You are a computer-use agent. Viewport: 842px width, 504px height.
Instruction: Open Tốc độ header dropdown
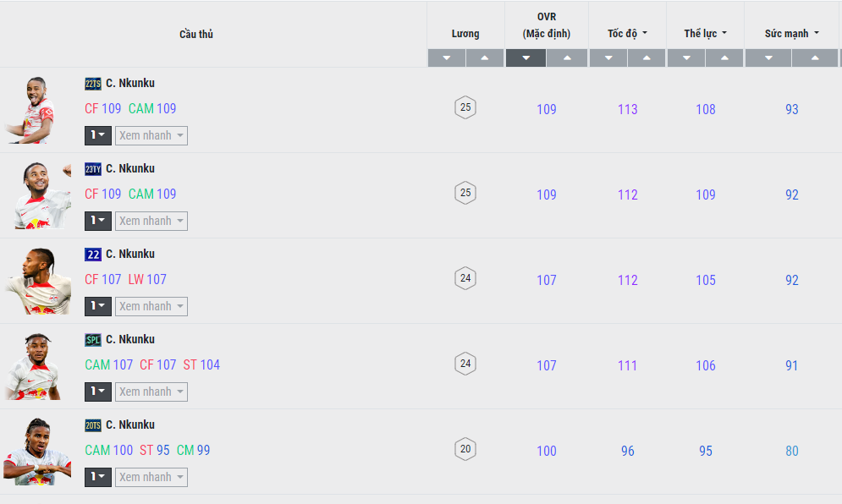(627, 33)
